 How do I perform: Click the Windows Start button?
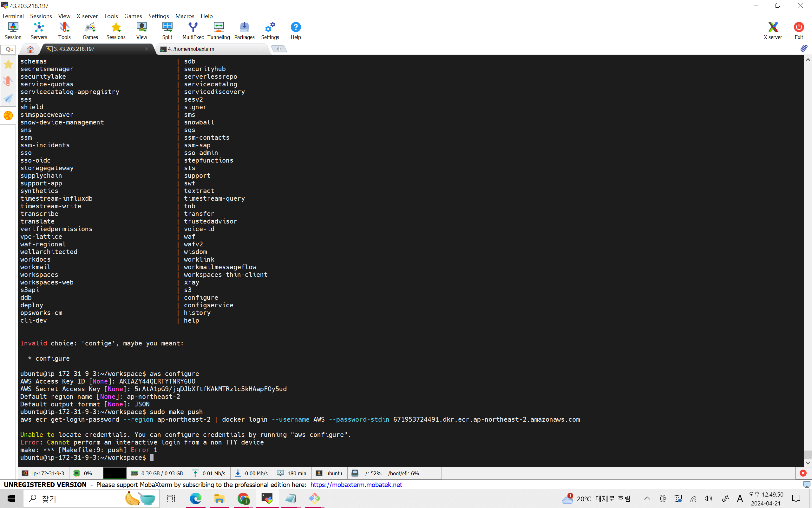[x=11, y=498]
